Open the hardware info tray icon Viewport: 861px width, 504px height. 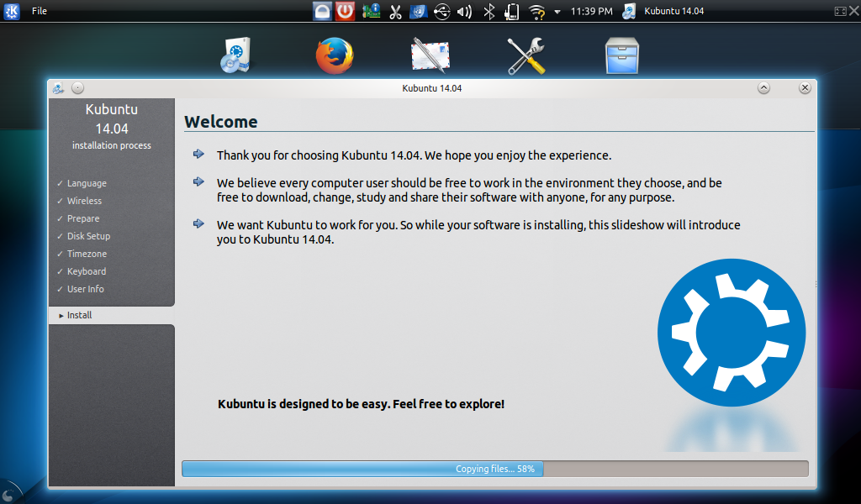[371, 11]
